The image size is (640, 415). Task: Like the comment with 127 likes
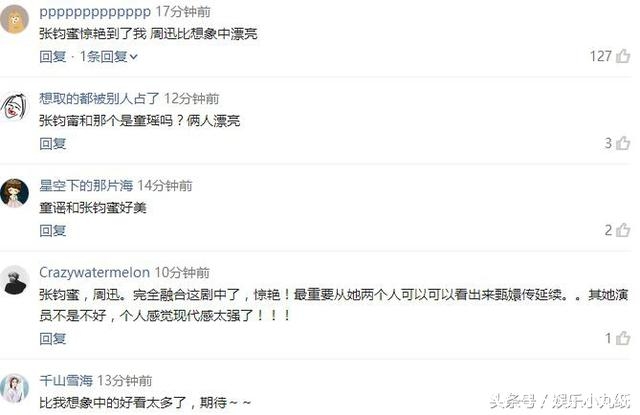tap(623, 56)
